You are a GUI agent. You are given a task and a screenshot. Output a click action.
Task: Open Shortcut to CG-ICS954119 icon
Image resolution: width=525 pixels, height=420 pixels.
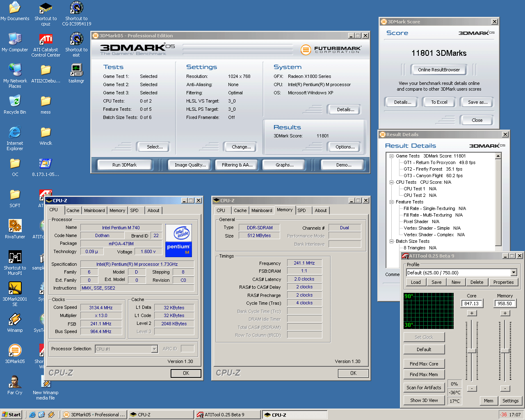[76, 14]
